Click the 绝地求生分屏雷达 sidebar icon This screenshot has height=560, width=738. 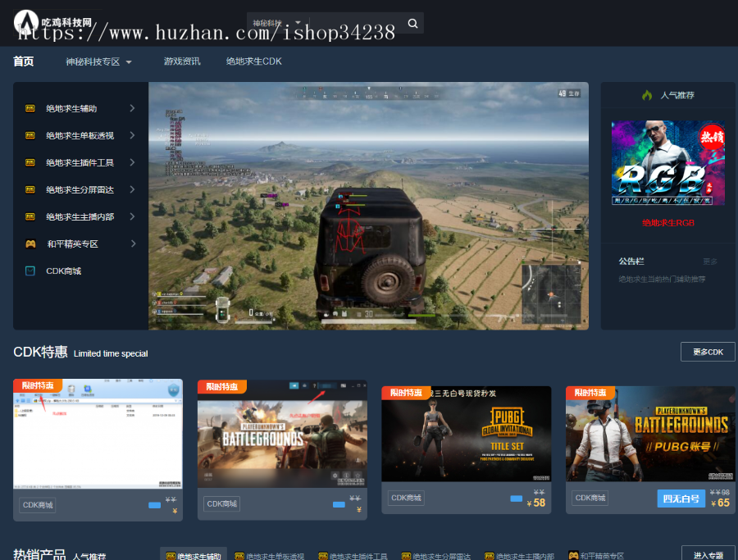pyautogui.click(x=30, y=189)
